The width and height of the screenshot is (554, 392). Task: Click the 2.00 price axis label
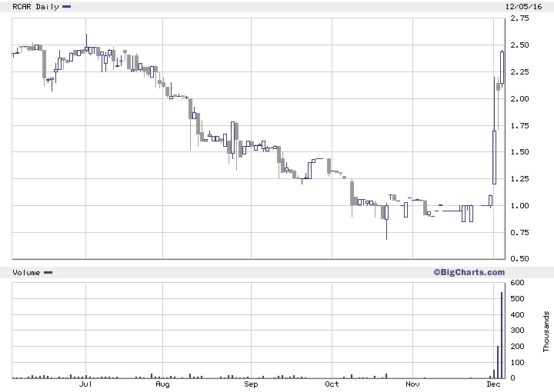click(x=519, y=98)
